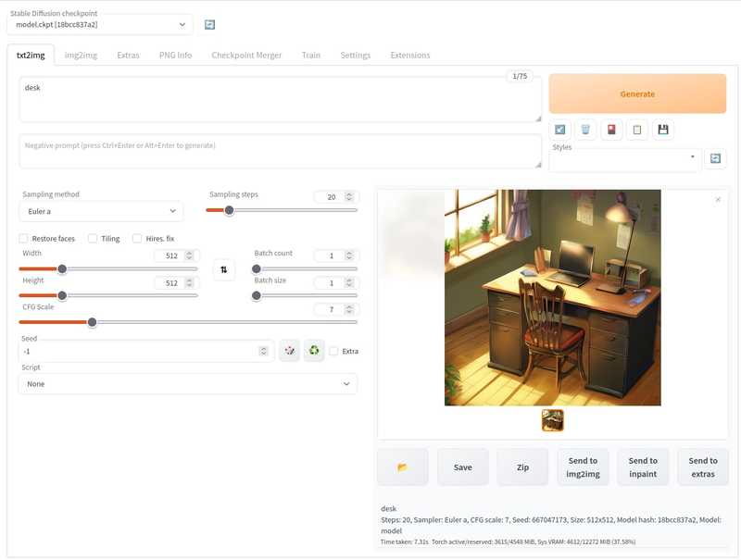This screenshot has height=560, width=741.
Task: Click the Negative prompt field
Action: (x=281, y=151)
